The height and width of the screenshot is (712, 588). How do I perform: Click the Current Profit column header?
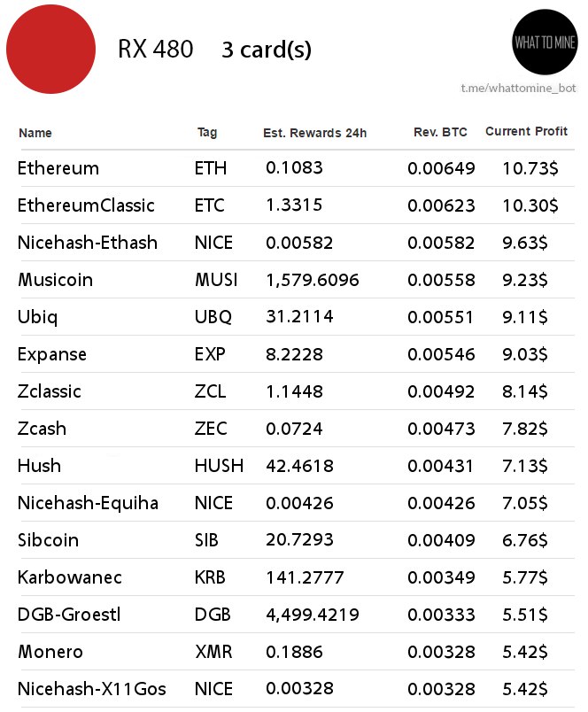pyautogui.click(x=527, y=131)
